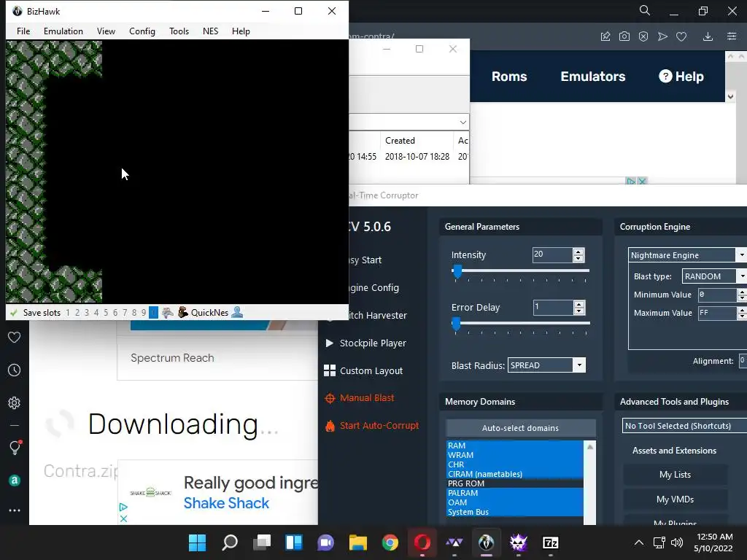Screen dimensions: 747x560
Task: Click the QuickNes core icon
Action: 182,312
